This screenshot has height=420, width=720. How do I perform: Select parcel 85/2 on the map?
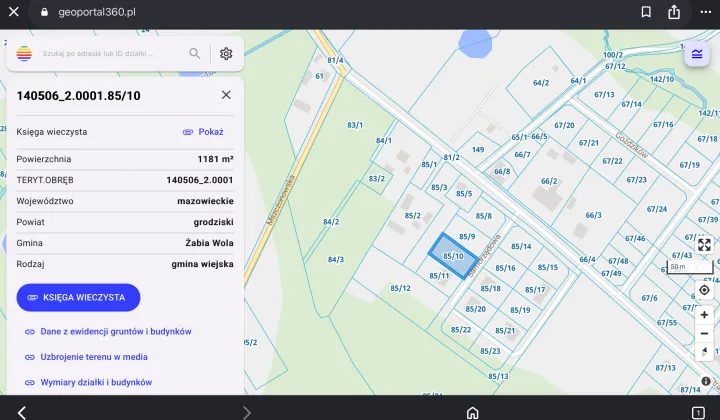click(x=412, y=216)
